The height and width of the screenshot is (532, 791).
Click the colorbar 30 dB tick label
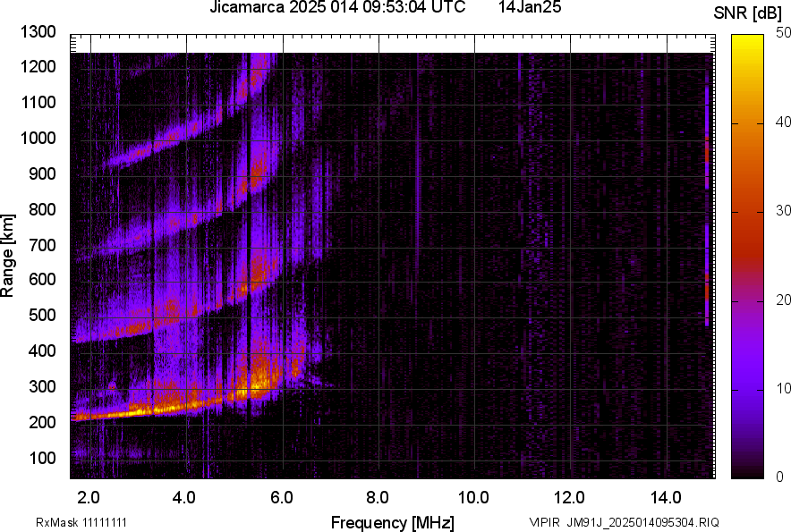[x=783, y=210]
